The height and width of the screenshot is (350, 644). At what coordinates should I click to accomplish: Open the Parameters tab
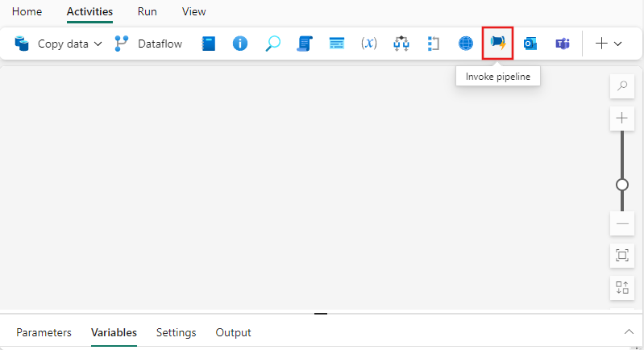(44, 332)
